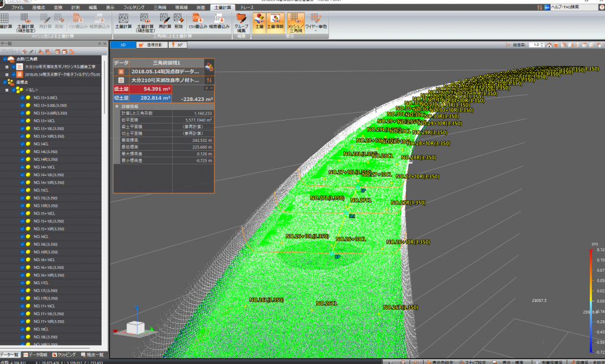Click the elevation difference color scale bar
This screenshot has width=605, height=364.
591,301
